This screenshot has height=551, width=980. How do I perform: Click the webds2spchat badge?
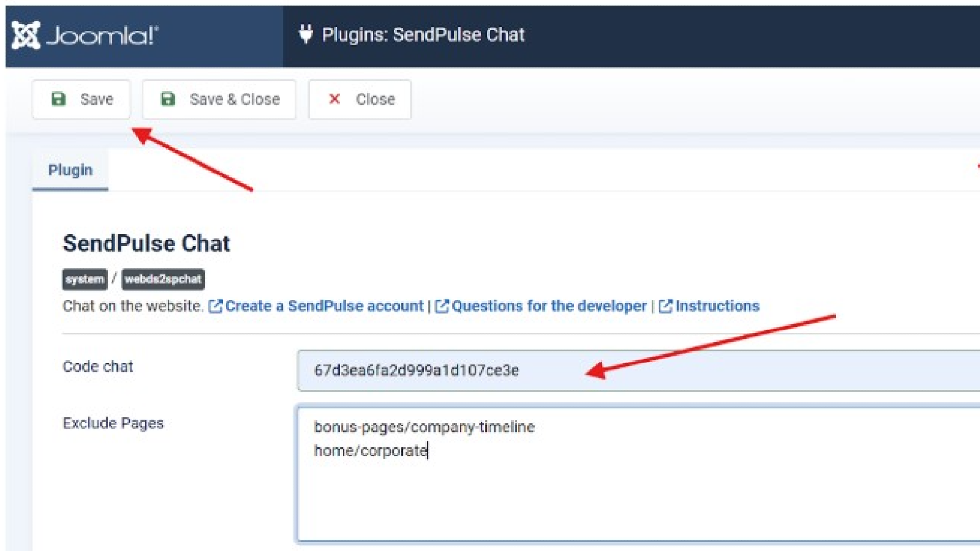(x=163, y=279)
